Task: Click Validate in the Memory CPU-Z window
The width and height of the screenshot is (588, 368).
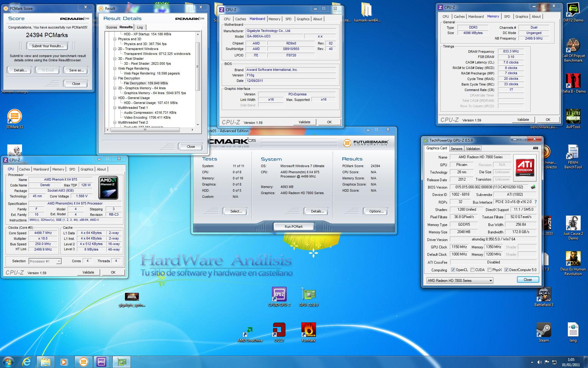Action: click(x=523, y=120)
